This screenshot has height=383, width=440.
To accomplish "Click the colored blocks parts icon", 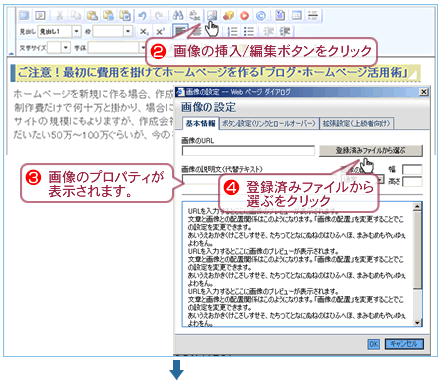I will (x=228, y=15).
